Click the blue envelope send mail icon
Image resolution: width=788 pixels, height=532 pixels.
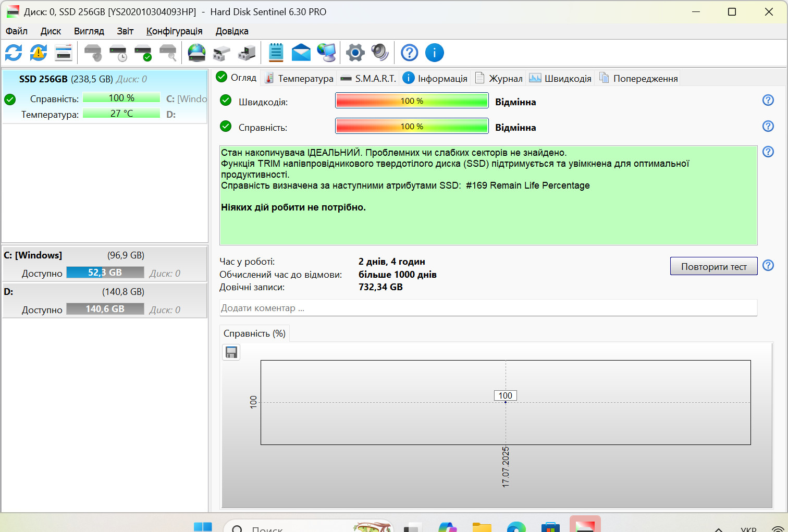tap(301, 53)
